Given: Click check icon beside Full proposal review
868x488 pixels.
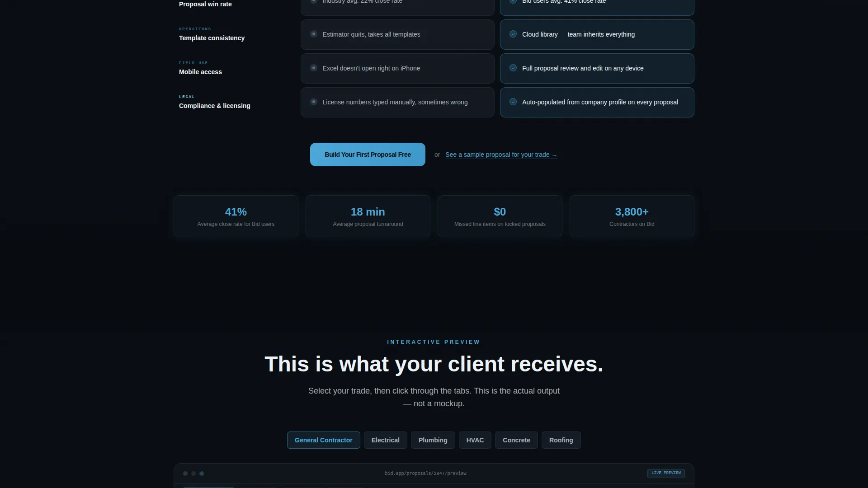Looking at the screenshot, I should [513, 68].
